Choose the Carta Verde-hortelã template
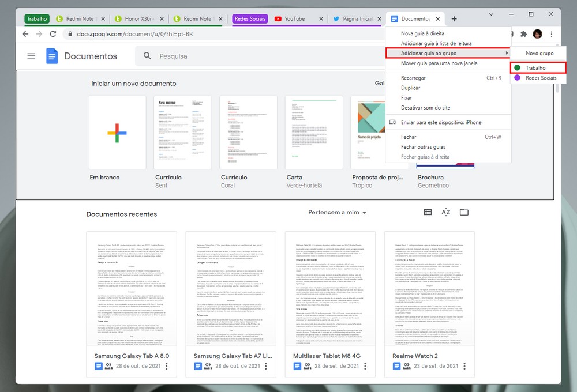 (x=314, y=133)
